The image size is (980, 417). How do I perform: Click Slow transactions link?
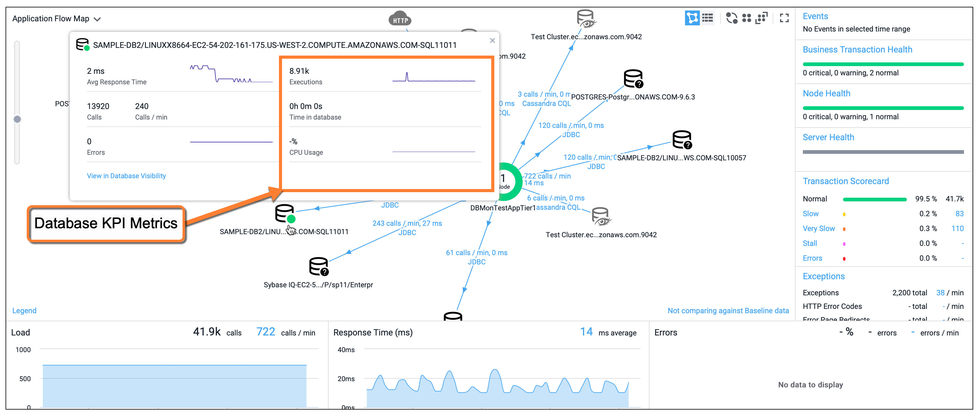[810, 214]
